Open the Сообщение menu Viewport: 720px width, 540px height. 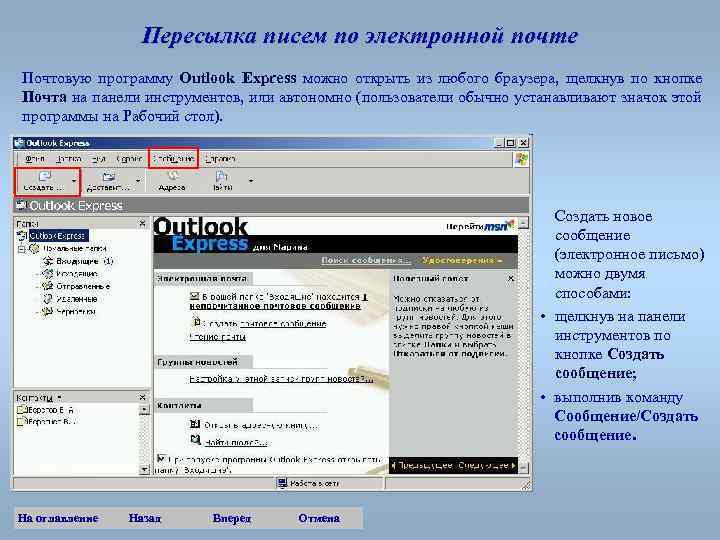(x=174, y=159)
